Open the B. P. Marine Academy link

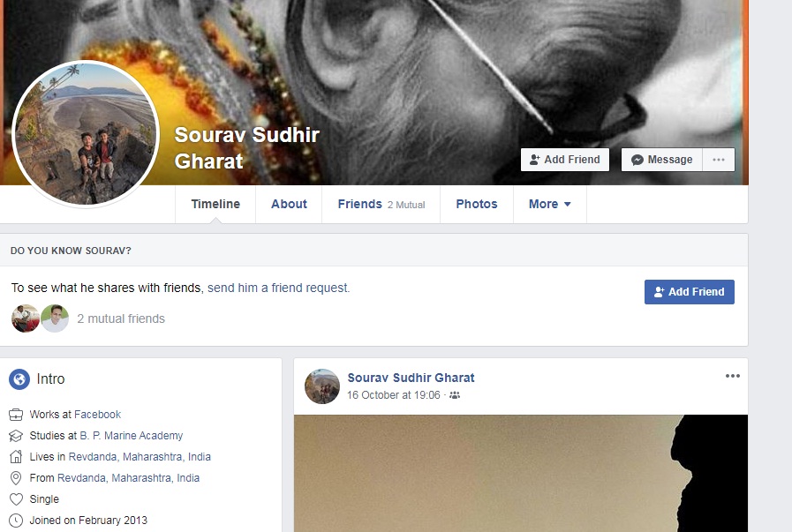tap(132, 436)
